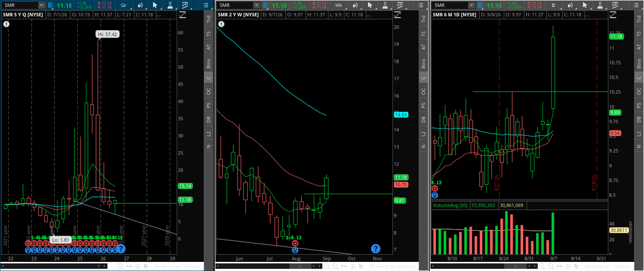644x271 pixels.
Task: Click price axis scale icon in quarterly chart
Action: 183,15
